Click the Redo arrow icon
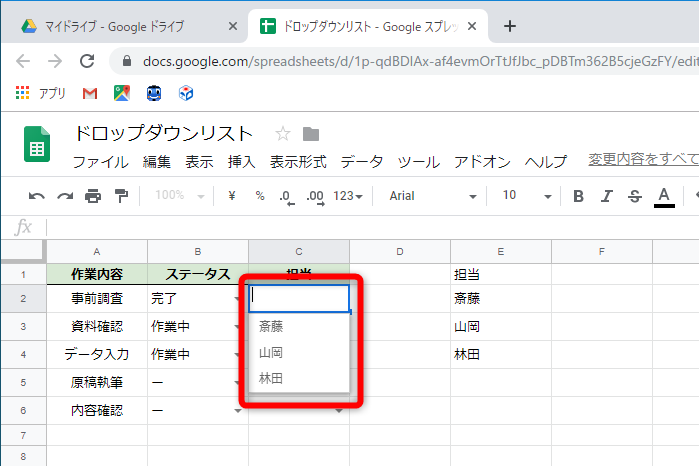The width and height of the screenshot is (699, 466). click(65, 196)
